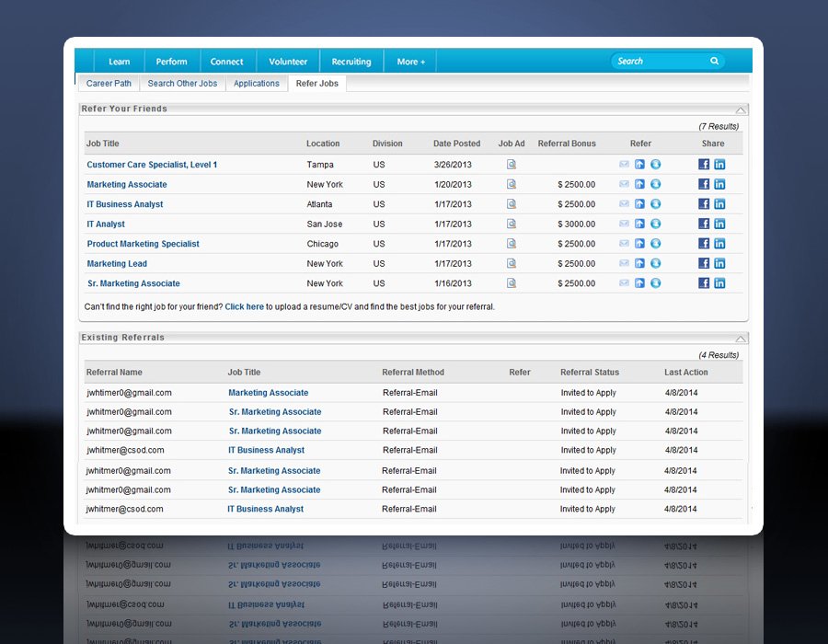Switch to the Career Path tab
This screenshot has height=644, width=828.
pyautogui.click(x=109, y=84)
